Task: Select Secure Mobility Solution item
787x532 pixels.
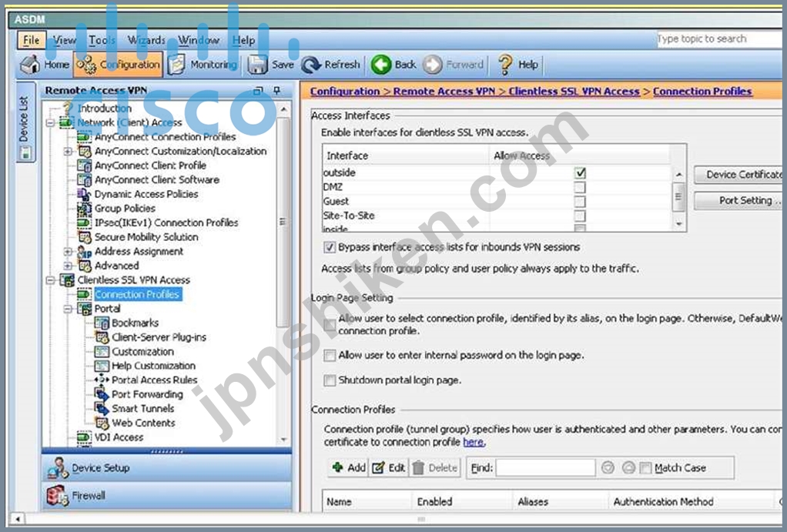Action: pos(146,237)
